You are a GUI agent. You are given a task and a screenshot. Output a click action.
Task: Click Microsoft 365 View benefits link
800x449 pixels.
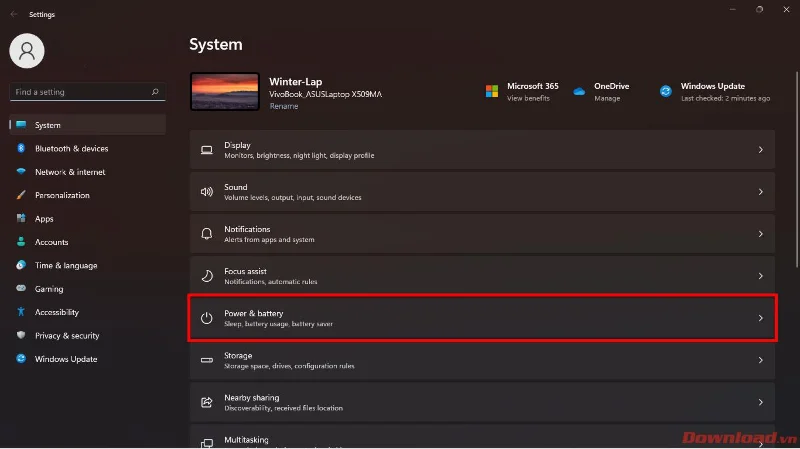click(x=528, y=98)
